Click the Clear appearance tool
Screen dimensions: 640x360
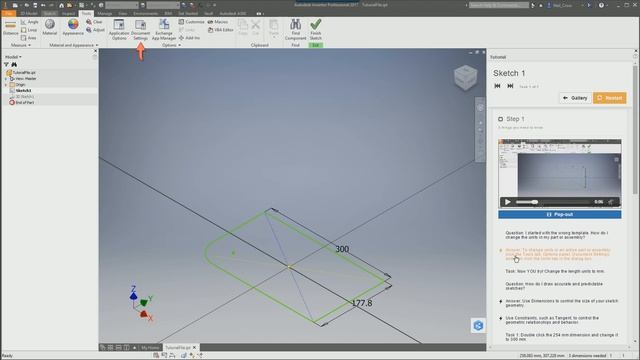coord(94,22)
